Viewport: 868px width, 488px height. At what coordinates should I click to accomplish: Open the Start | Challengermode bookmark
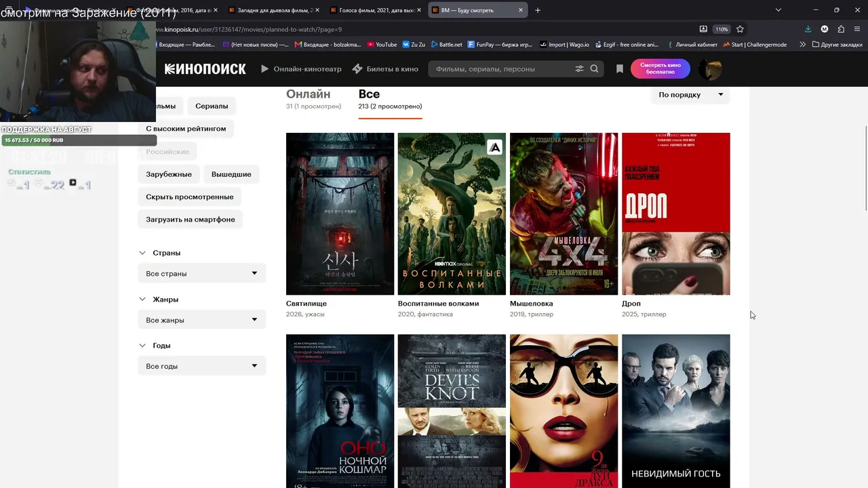pos(755,45)
